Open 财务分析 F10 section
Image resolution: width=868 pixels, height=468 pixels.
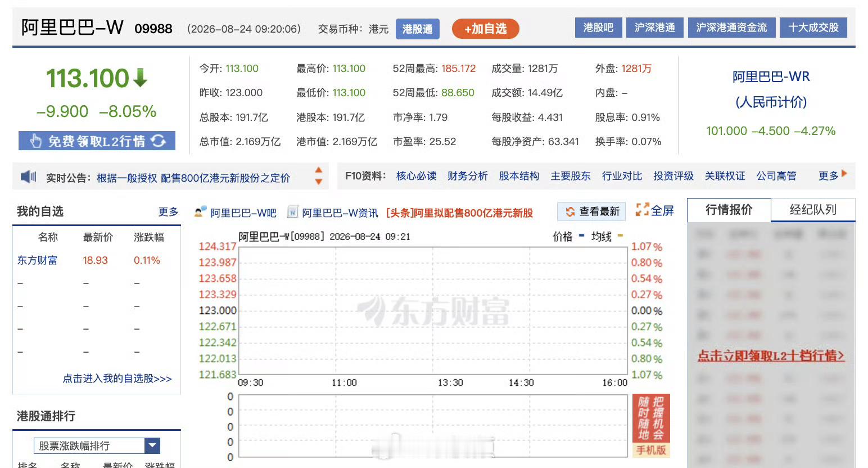coord(467,176)
